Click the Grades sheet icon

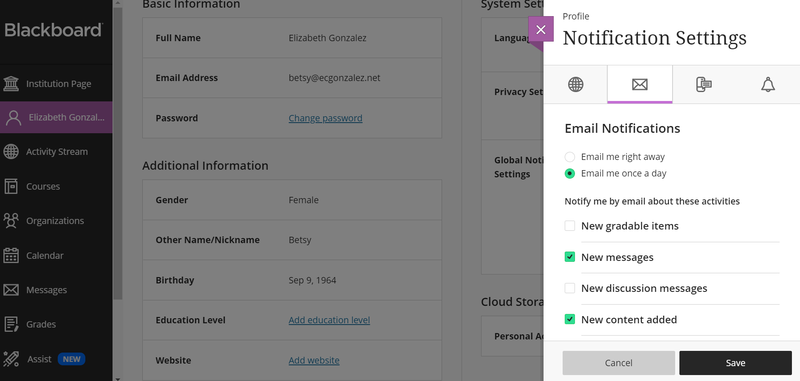(x=11, y=324)
